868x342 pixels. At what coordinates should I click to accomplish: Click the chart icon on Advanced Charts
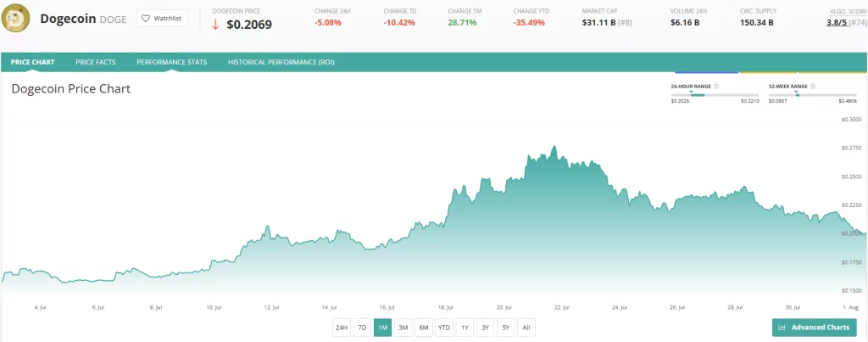782,328
